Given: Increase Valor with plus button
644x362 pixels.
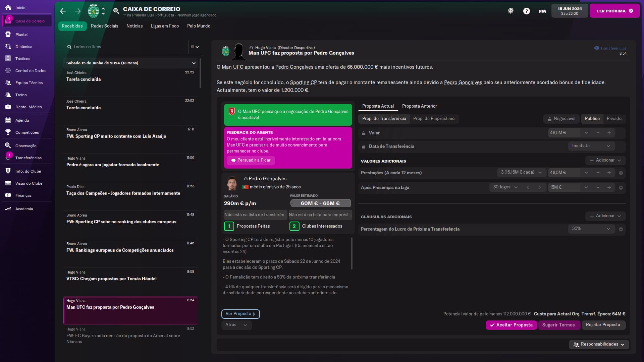Looking at the screenshot, I should 609,133.
